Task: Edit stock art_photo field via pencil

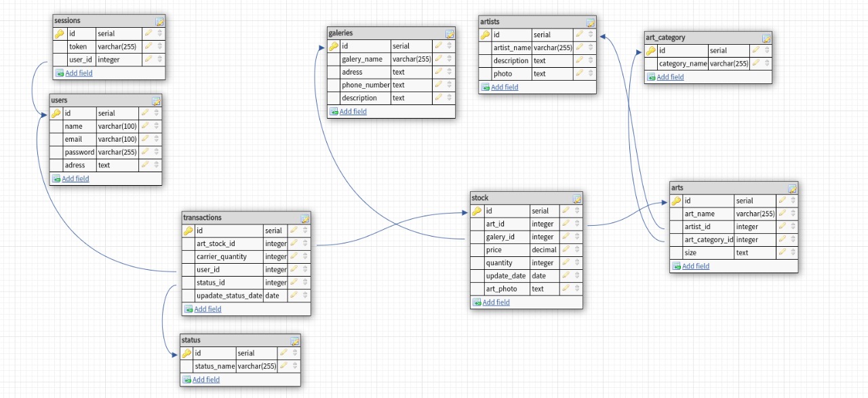Action: click(566, 288)
